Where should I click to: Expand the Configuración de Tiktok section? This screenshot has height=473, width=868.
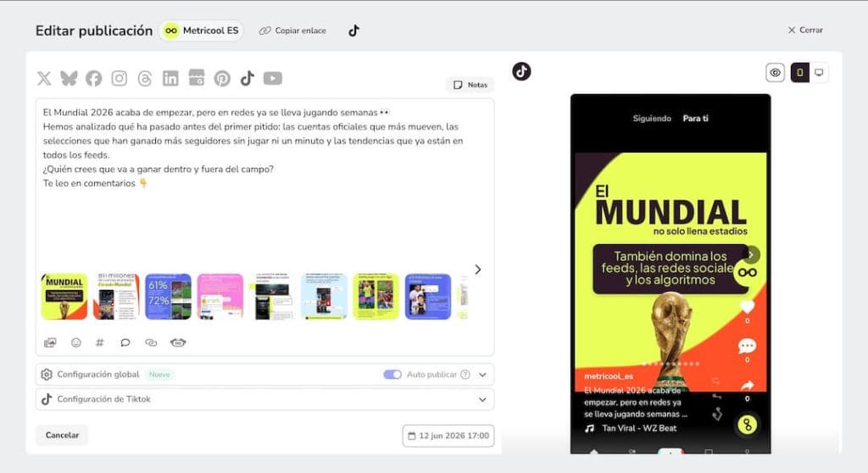482,399
